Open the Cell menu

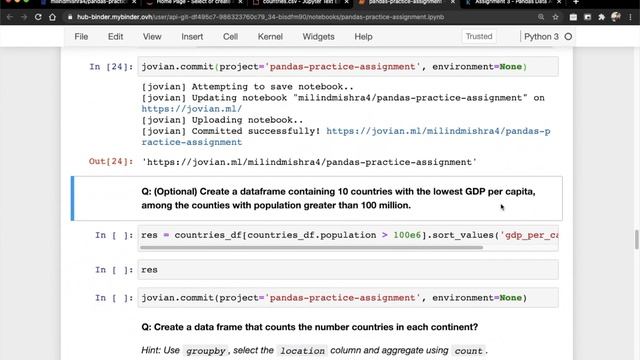pos(230,37)
